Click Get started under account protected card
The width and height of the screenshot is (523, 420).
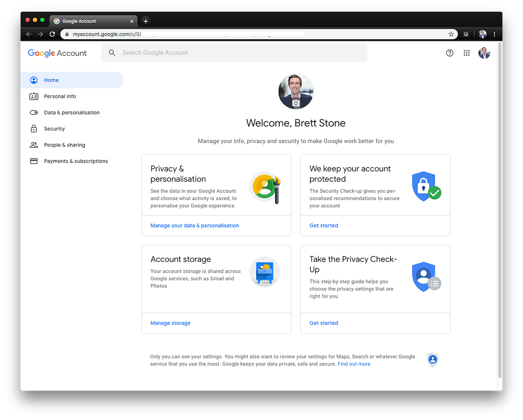[x=324, y=225]
